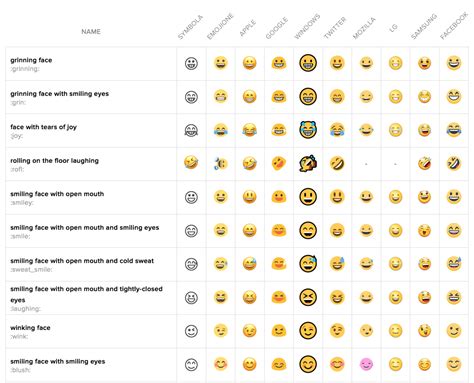
Task: Select the 'winking face' row name
Action: point(30,328)
